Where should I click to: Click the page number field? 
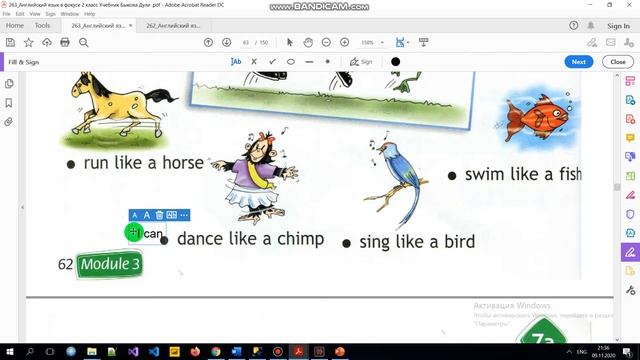(246, 42)
